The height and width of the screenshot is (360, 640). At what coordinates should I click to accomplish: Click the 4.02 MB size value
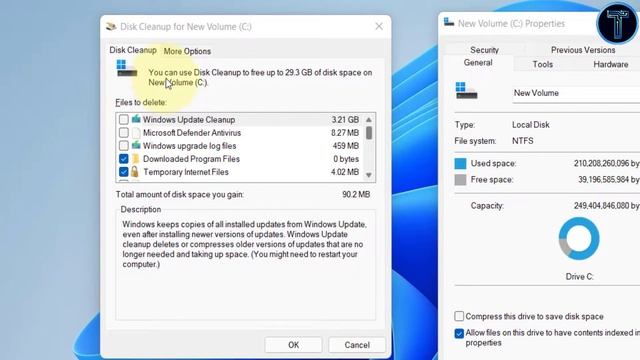point(345,172)
